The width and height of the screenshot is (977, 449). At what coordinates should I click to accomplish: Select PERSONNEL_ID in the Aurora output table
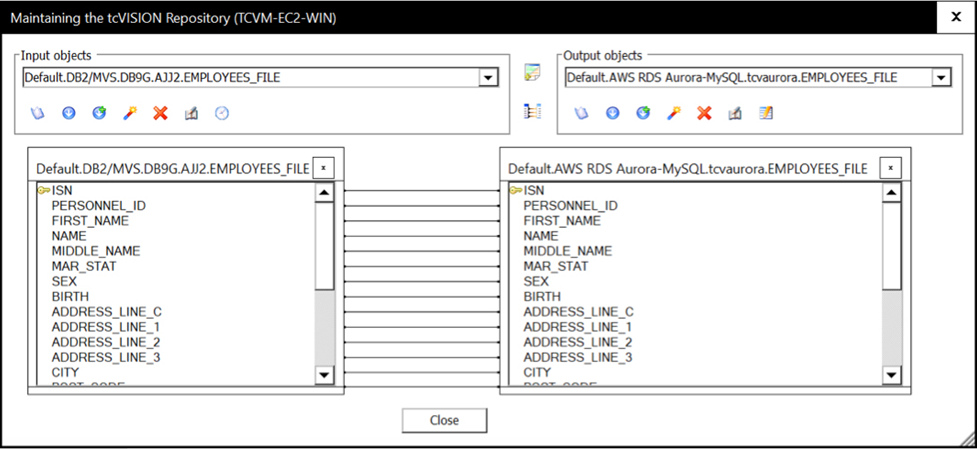coord(571,206)
